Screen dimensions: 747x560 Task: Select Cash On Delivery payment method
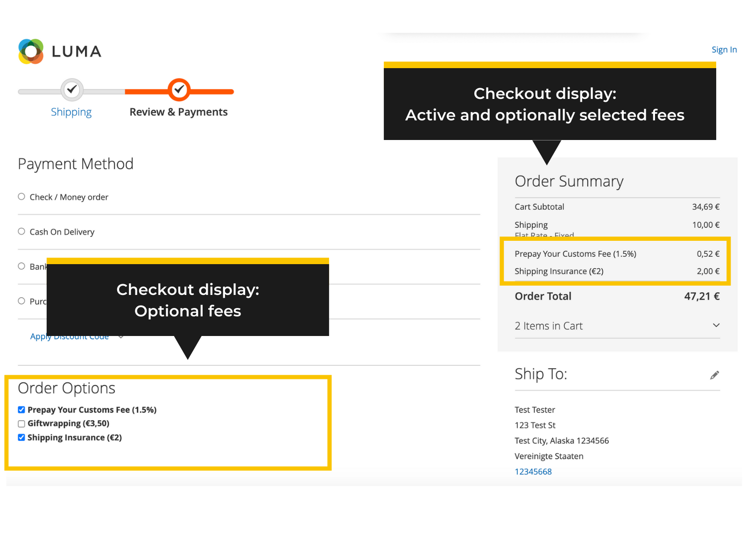[x=21, y=231]
